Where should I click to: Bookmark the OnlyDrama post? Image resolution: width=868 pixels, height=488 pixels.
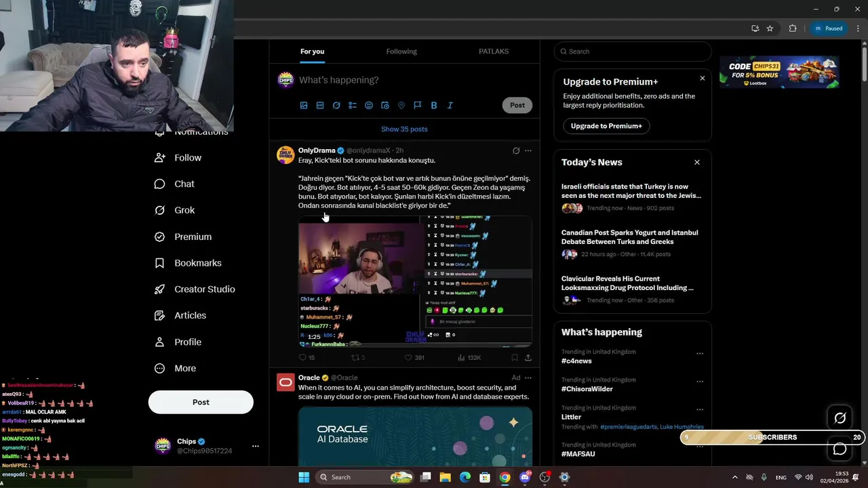(515, 358)
